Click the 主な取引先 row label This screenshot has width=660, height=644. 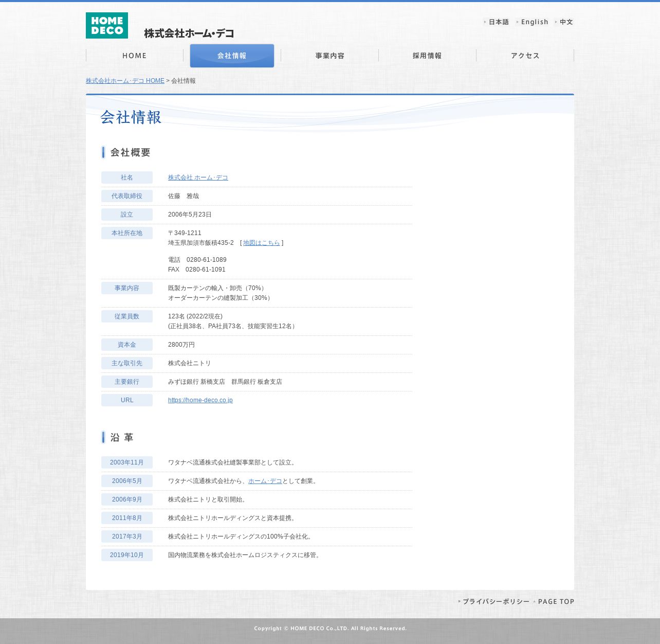coord(127,363)
